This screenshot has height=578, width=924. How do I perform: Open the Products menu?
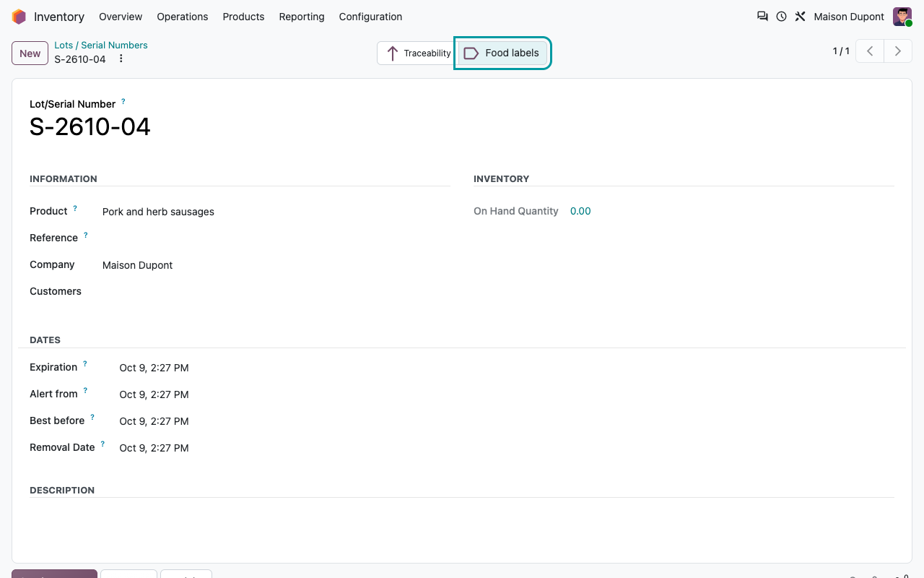(243, 17)
